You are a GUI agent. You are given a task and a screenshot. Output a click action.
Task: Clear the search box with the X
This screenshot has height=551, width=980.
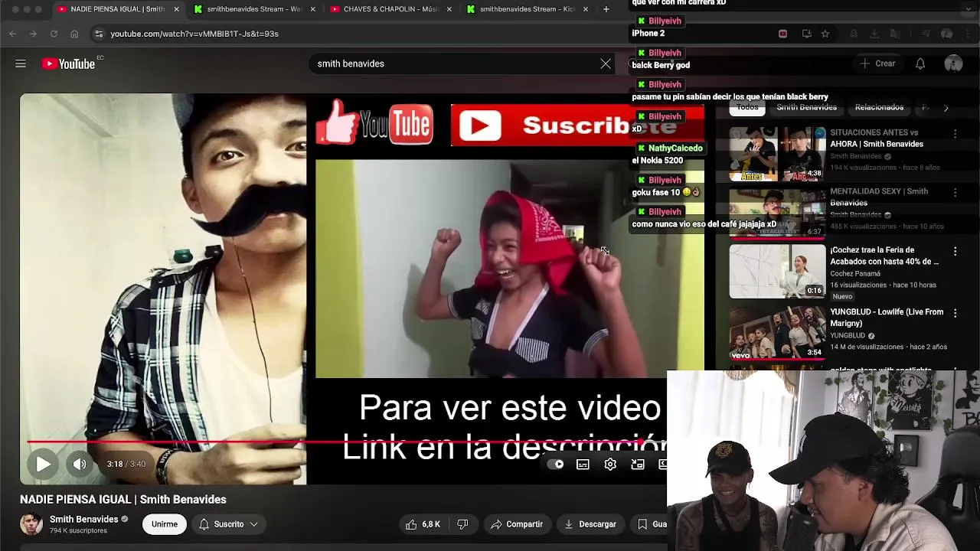point(606,64)
